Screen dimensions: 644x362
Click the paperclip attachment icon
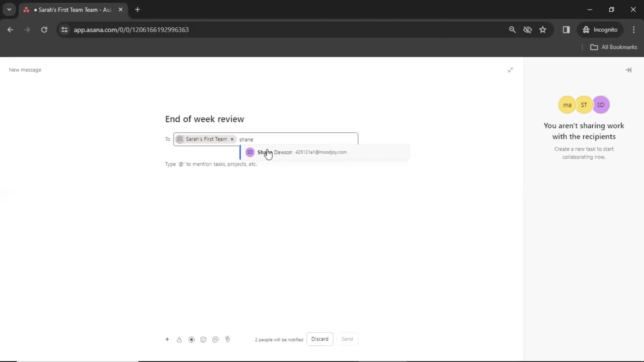pos(227,340)
